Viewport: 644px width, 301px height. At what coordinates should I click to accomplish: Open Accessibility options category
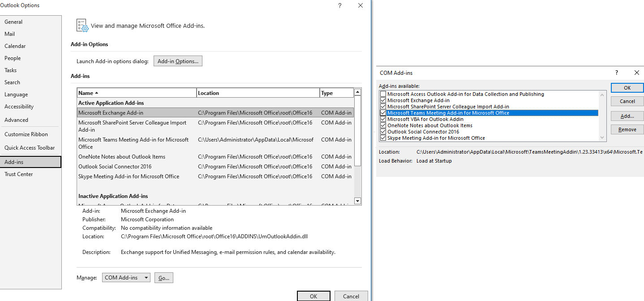point(30,107)
